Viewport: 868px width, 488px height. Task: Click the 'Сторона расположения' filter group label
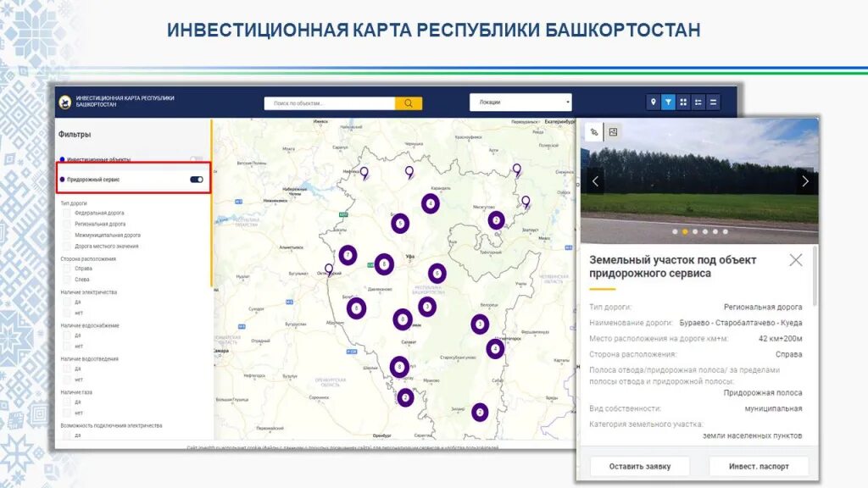tap(88, 258)
